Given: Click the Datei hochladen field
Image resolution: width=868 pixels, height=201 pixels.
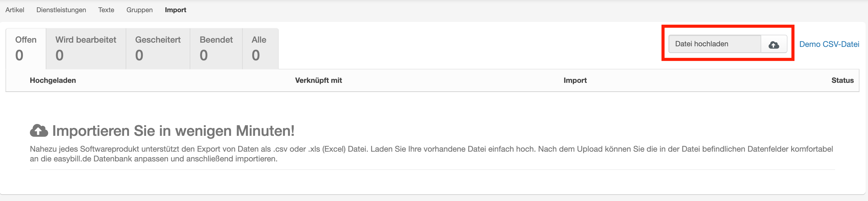Looking at the screenshot, I should point(714,44).
